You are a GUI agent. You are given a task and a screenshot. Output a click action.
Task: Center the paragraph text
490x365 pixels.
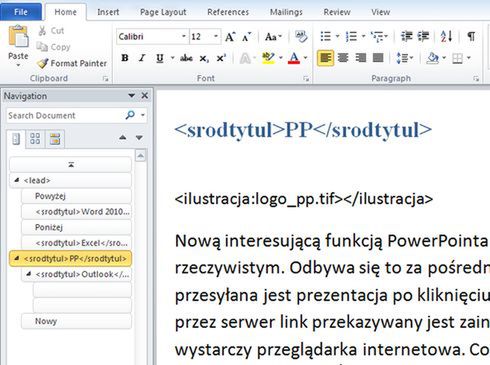[343, 58]
